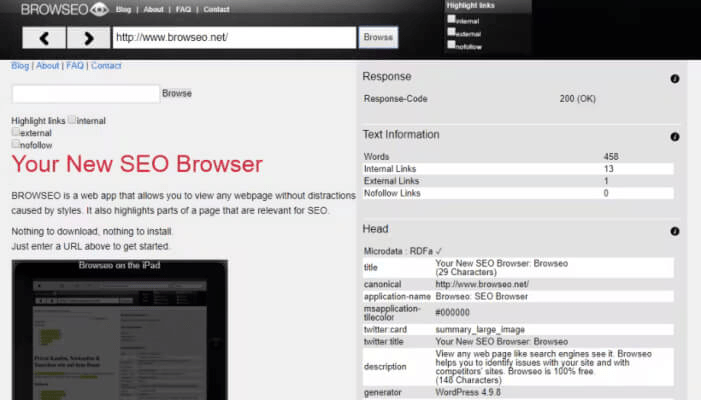
Task: Open Contact in the top header menu
Action: [216, 9]
